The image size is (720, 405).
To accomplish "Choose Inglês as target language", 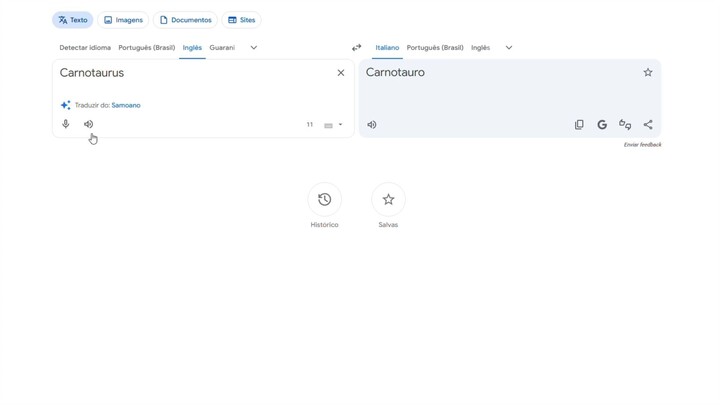I will click(x=480, y=47).
